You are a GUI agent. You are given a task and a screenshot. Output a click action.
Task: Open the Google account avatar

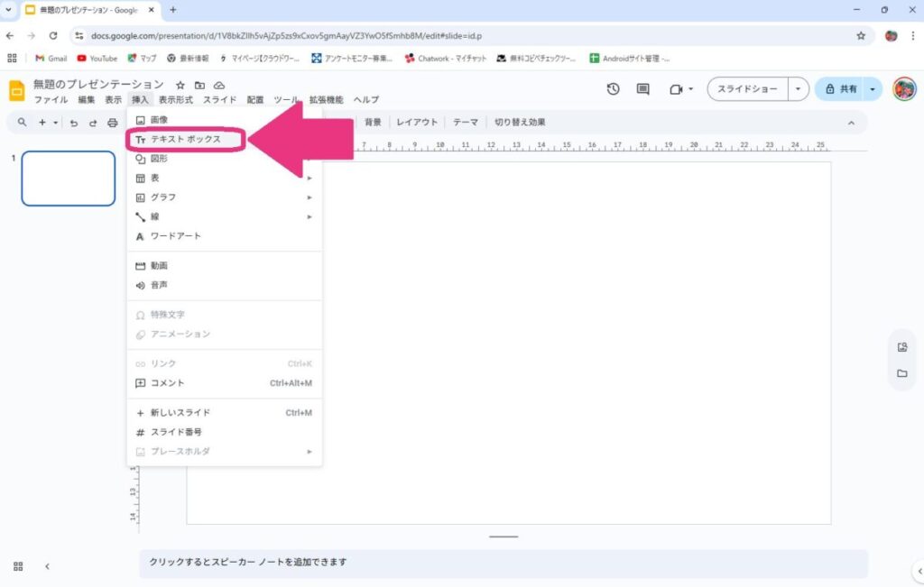pos(904,89)
